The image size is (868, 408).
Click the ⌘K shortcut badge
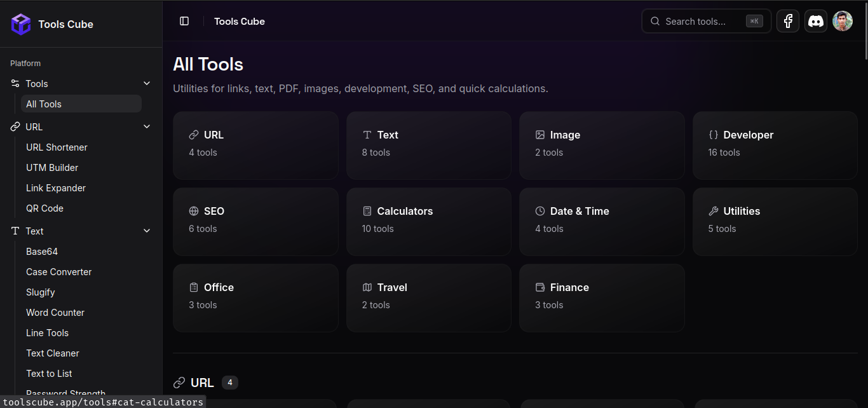pos(754,21)
